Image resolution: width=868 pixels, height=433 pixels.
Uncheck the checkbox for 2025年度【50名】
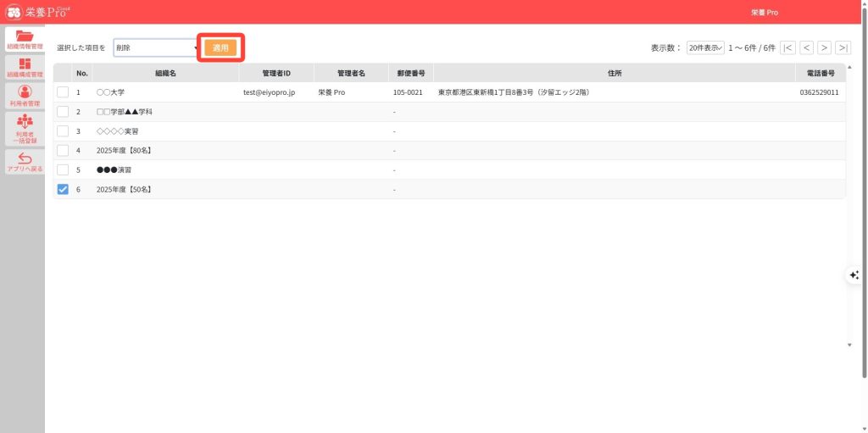click(63, 190)
